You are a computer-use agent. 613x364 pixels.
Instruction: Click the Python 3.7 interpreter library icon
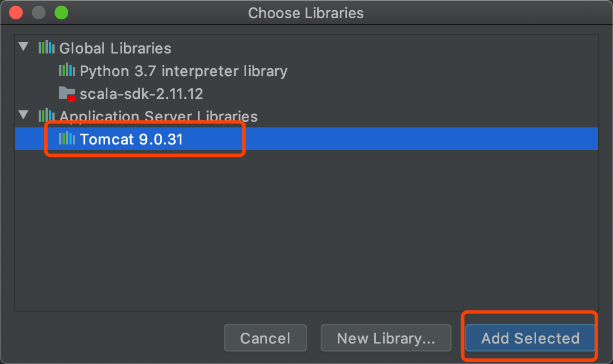pyautogui.click(x=67, y=71)
